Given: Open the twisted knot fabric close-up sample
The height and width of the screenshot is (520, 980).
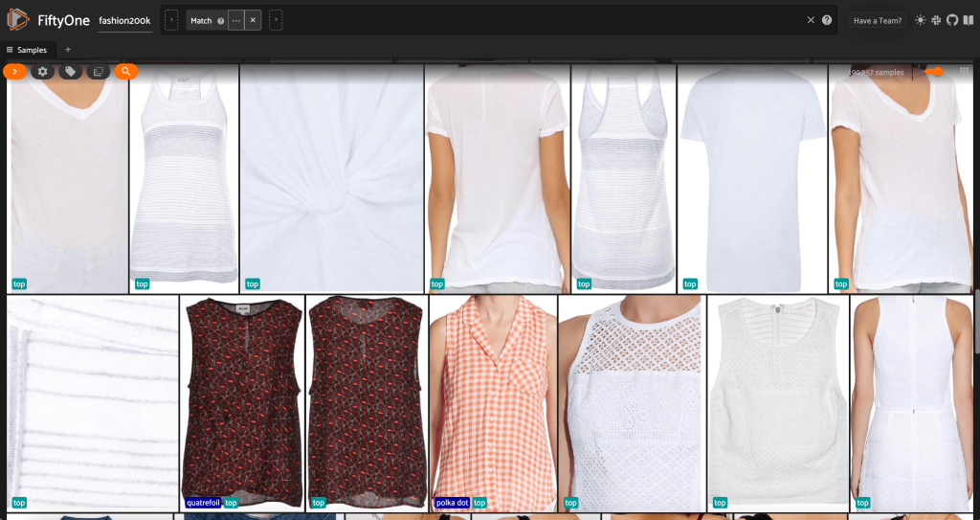Looking at the screenshot, I should tap(332, 178).
